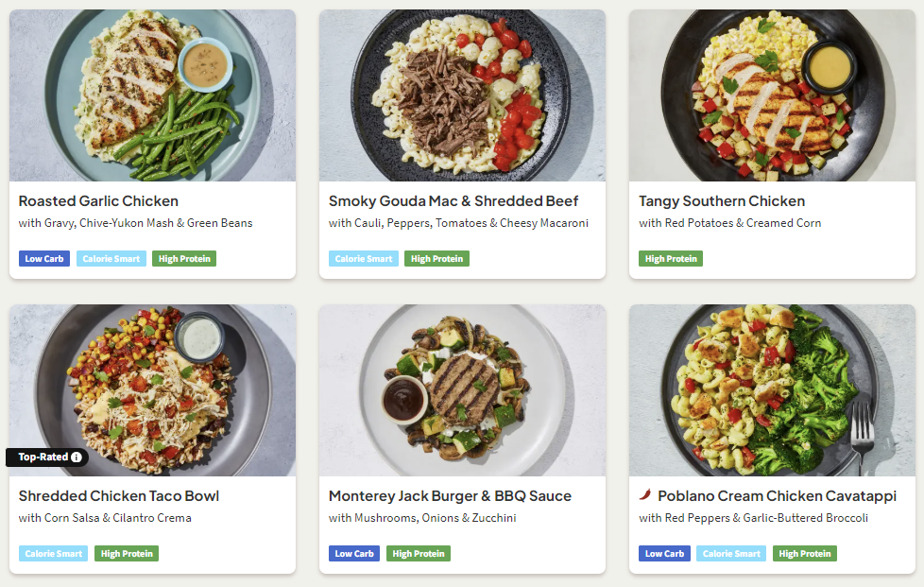Open the Monterey Jack Burger image
The width and height of the screenshot is (924, 587).
462,389
